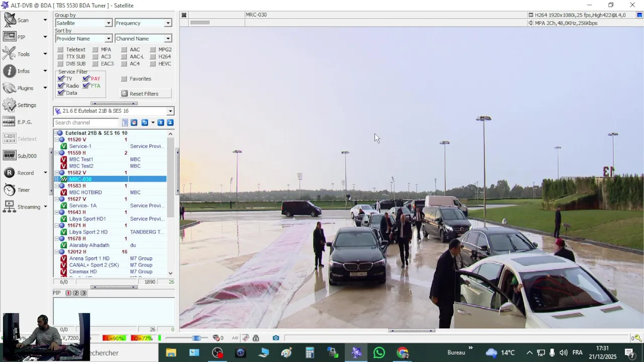Select Arena Sport 1 HD channel
644x362 pixels.
[x=89, y=258]
